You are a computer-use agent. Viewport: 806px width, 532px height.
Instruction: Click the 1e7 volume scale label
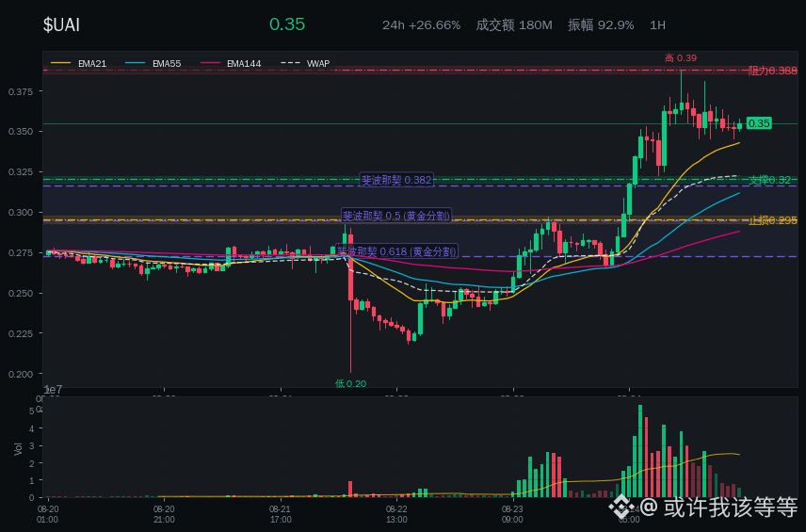pyautogui.click(x=54, y=390)
